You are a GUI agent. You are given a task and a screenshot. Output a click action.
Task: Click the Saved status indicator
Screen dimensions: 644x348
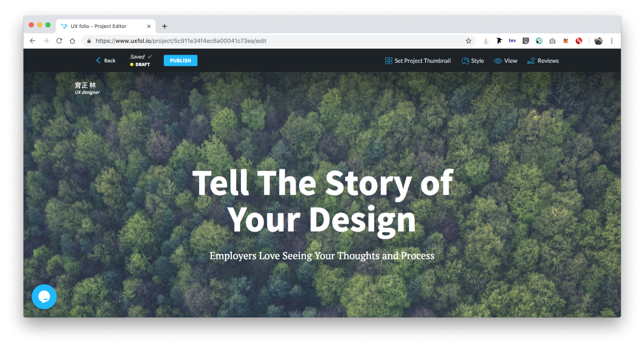141,56
